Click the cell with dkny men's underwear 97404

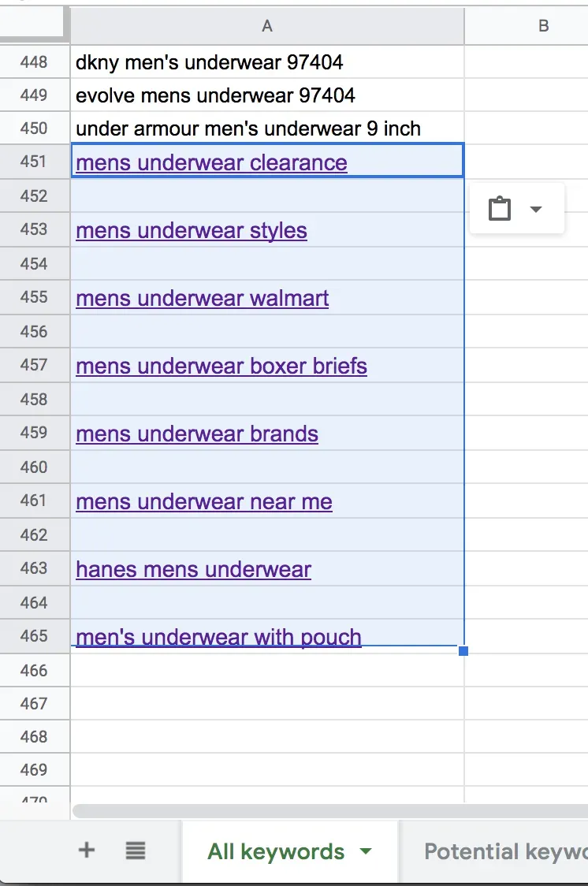pos(210,61)
